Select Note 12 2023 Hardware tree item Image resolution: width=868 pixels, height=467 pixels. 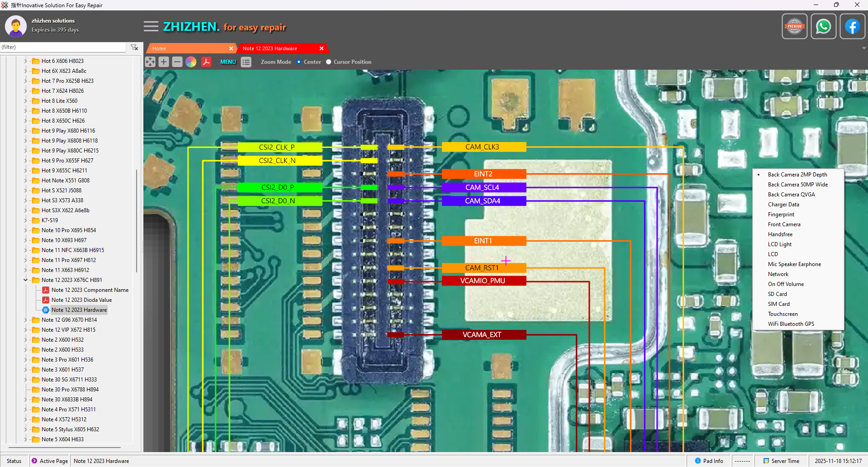pos(75,310)
